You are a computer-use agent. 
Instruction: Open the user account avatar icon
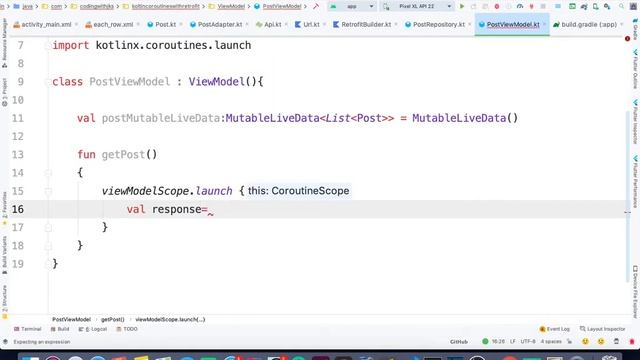633,7
